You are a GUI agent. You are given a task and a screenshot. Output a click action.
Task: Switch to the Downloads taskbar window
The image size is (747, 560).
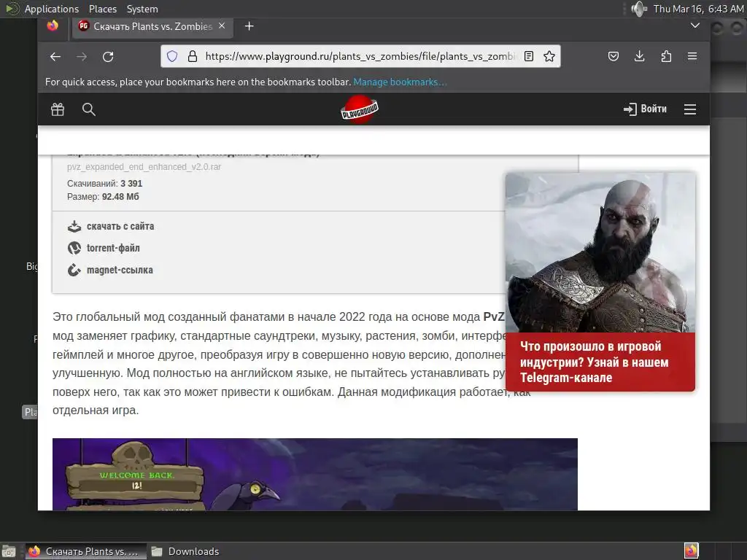click(185, 551)
